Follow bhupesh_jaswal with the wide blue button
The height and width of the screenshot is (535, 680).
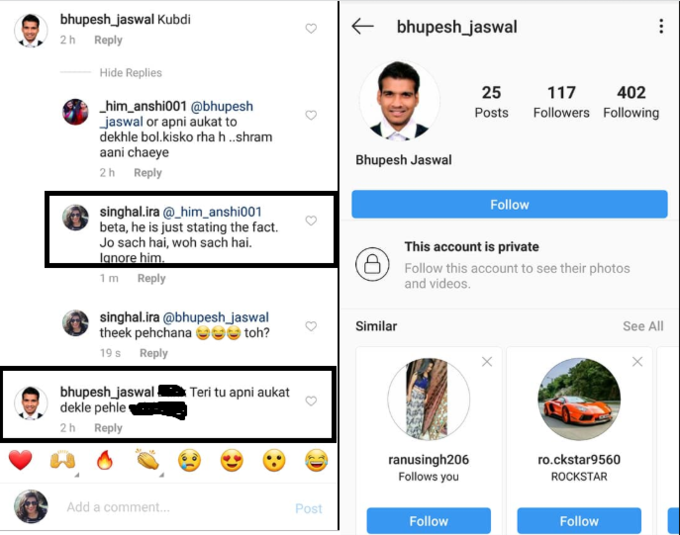point(510,204)
